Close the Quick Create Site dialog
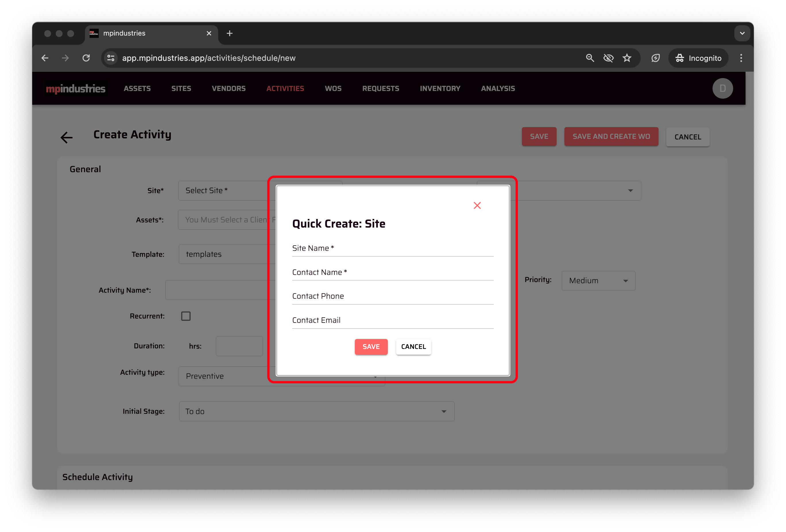Screen dimensions: 786x532 [x=477, y=205]
